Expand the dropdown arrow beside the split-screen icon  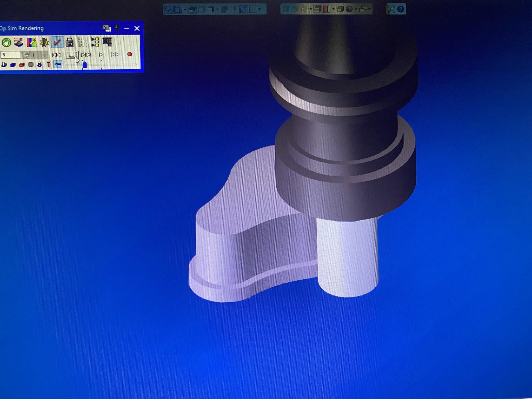333,10
